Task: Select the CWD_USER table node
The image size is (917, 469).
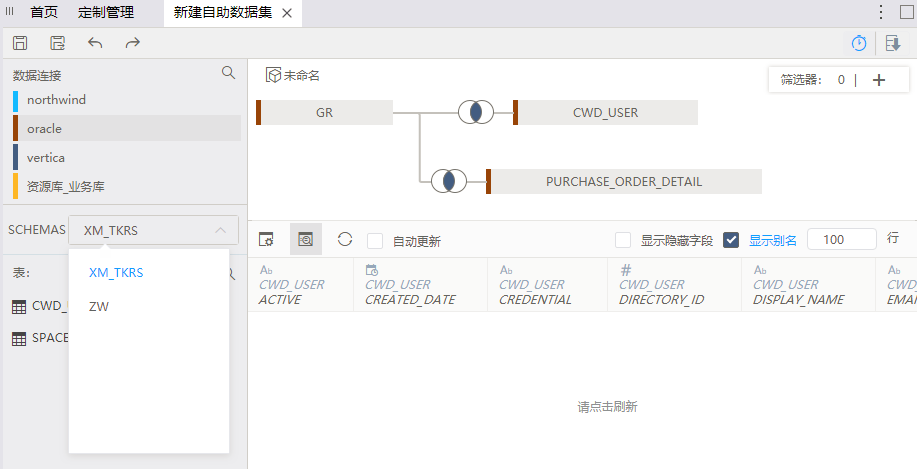Action: (x=605, y=112)
